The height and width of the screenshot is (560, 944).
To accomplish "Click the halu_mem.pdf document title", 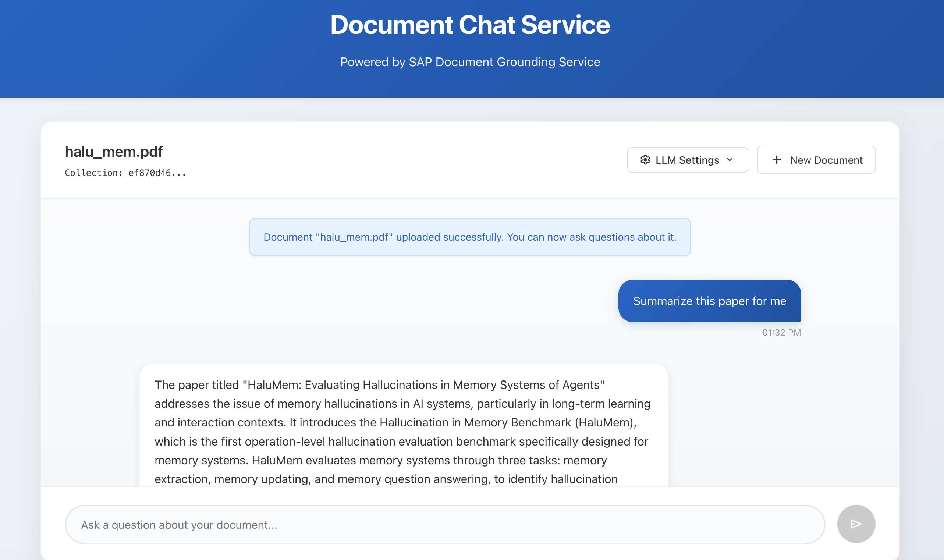I will (114, 152).
